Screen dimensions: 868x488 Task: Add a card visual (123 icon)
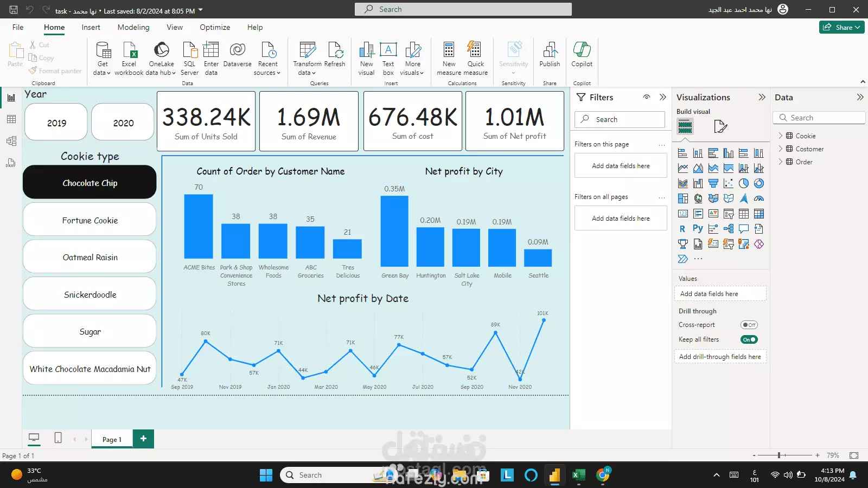click(683, 214)
